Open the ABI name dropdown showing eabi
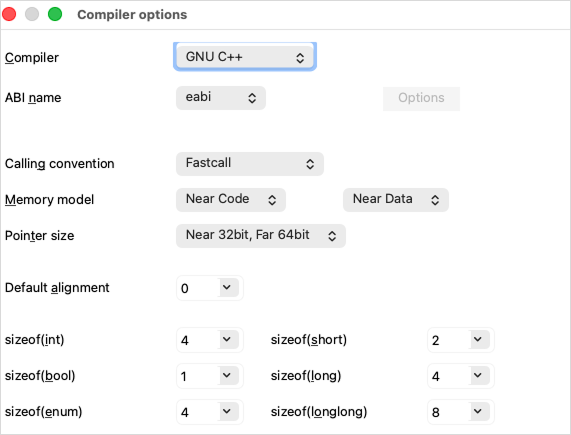 [221, 98]
